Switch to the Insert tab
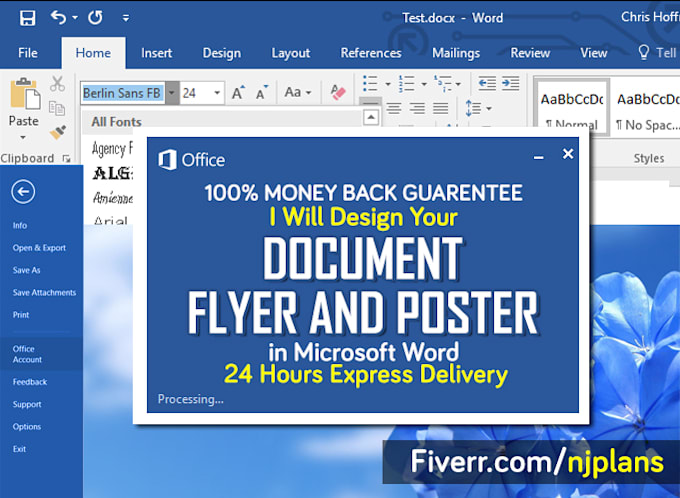This screenshot has width=680, height=498. (157, 53)
